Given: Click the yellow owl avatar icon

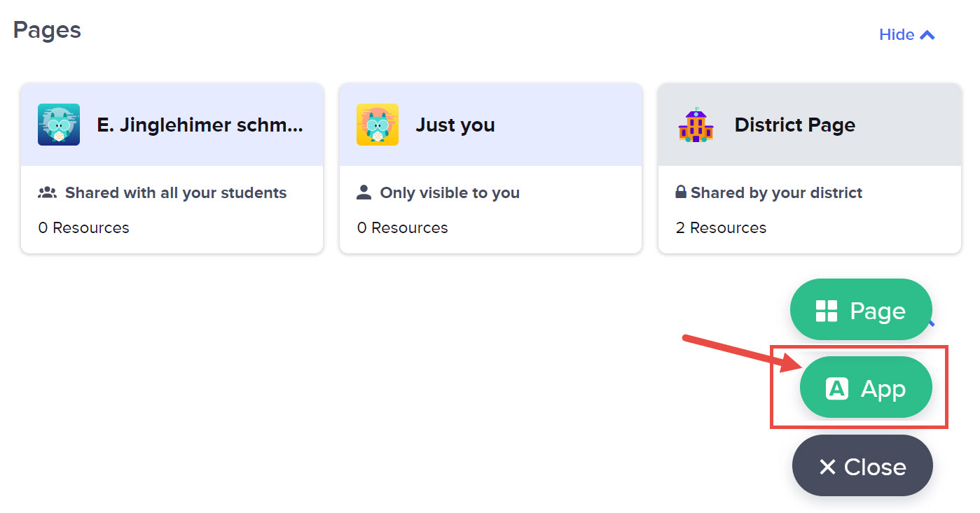Looking at the screenshot, I should [378, 125].
